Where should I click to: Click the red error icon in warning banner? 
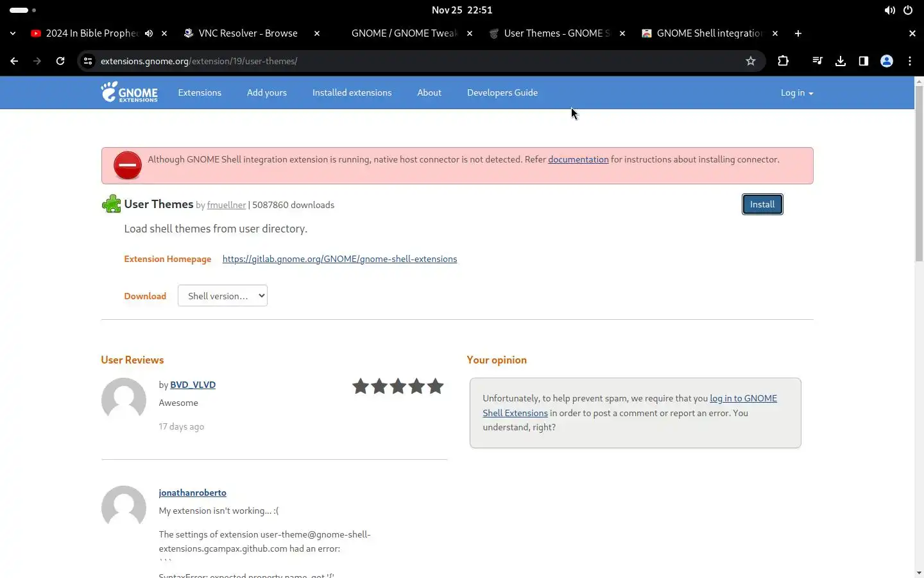tap(128, 166)
